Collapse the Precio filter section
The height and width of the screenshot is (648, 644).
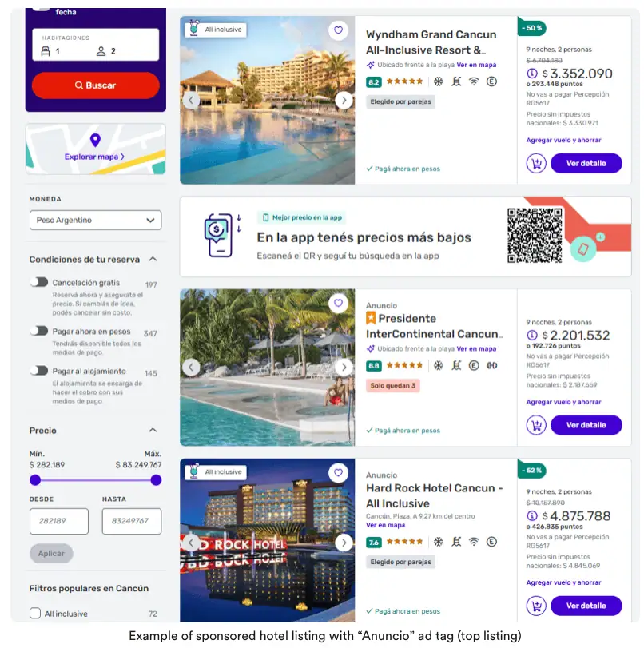tap(153, 430)
